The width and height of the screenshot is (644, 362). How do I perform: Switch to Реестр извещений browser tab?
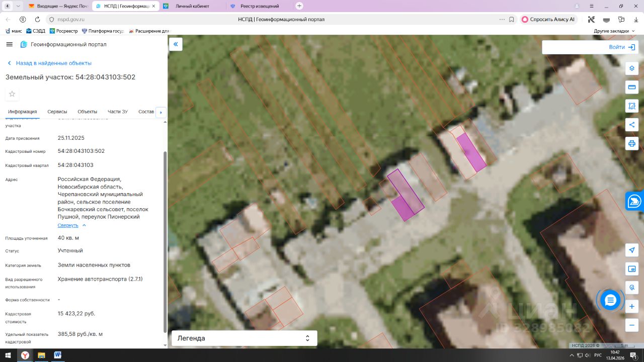[259, 6]
